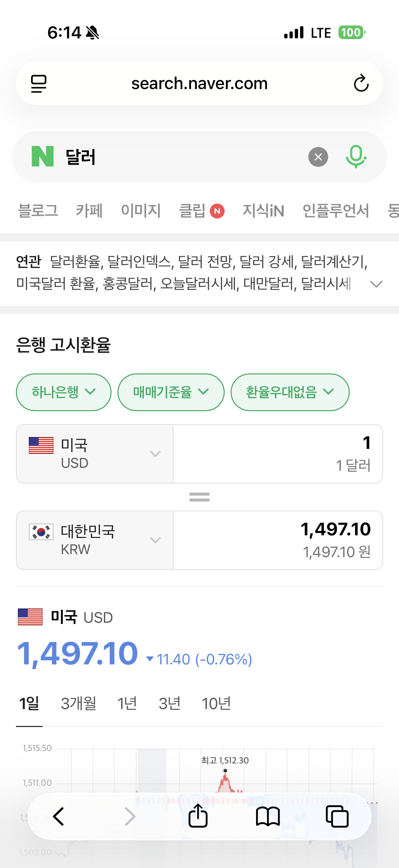Open Safari bookmarks book icon
399x868 pixels.
click(x=268, y=816)
